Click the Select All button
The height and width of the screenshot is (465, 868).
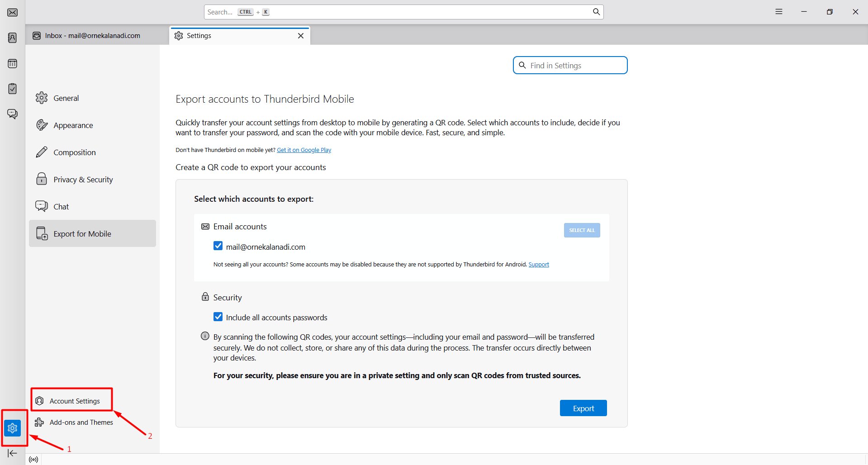[582, 230]
